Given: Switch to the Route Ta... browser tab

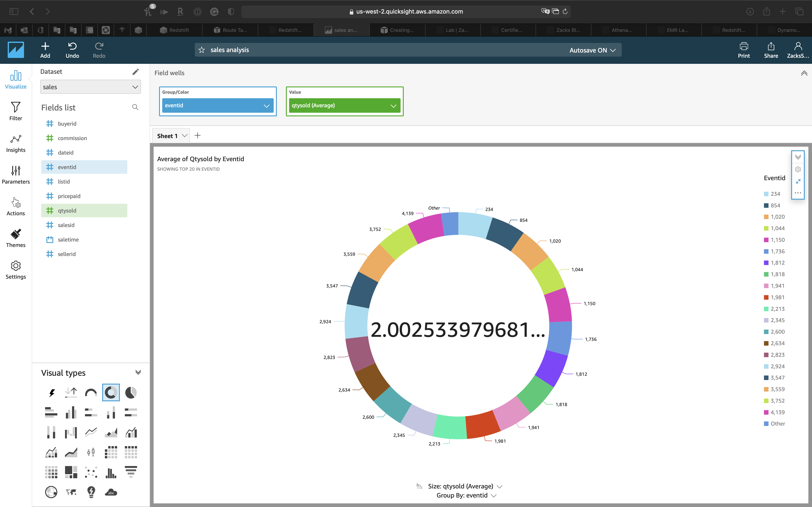Looking at the screenshot, I should [x=230, y=30].
